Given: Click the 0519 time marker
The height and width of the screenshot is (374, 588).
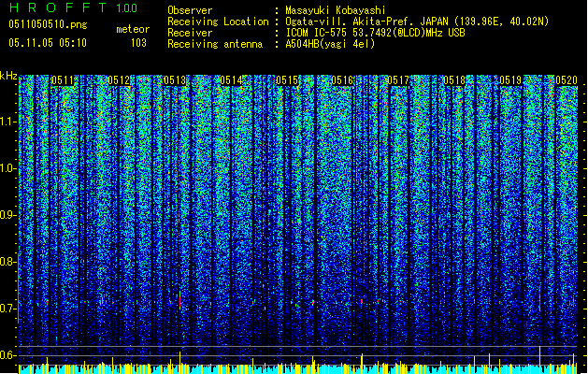Looking at the screenshot, I should click(510, 80).
